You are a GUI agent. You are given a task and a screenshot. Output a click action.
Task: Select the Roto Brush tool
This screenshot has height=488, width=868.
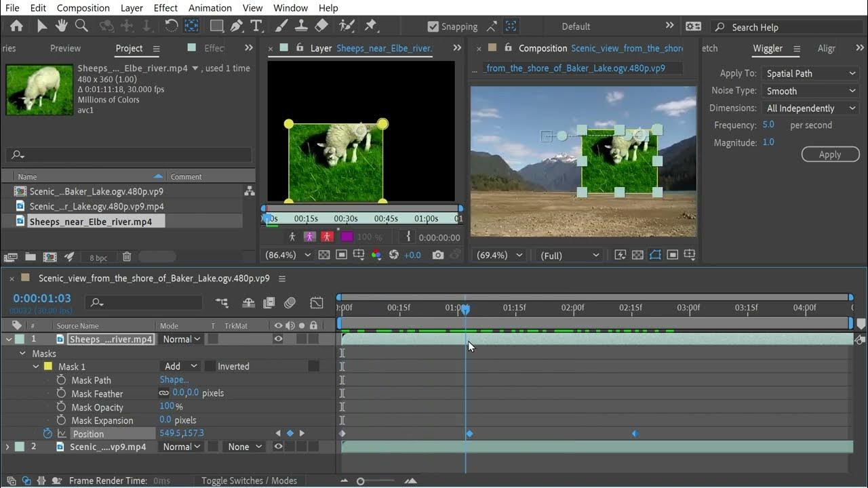pyautogui.click(x=347, y=26)
